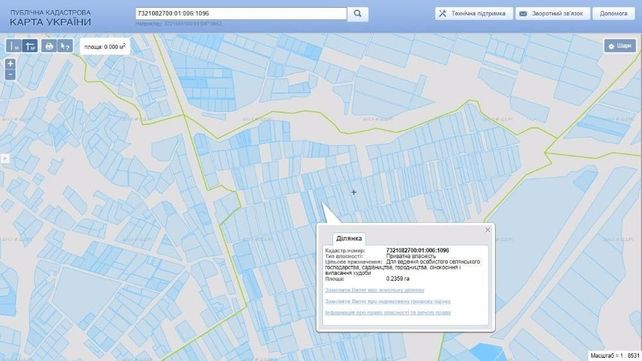This screenshot has height=361, width=642.
Task: Select the identify object pointer tool
Action: click(65, 46)
